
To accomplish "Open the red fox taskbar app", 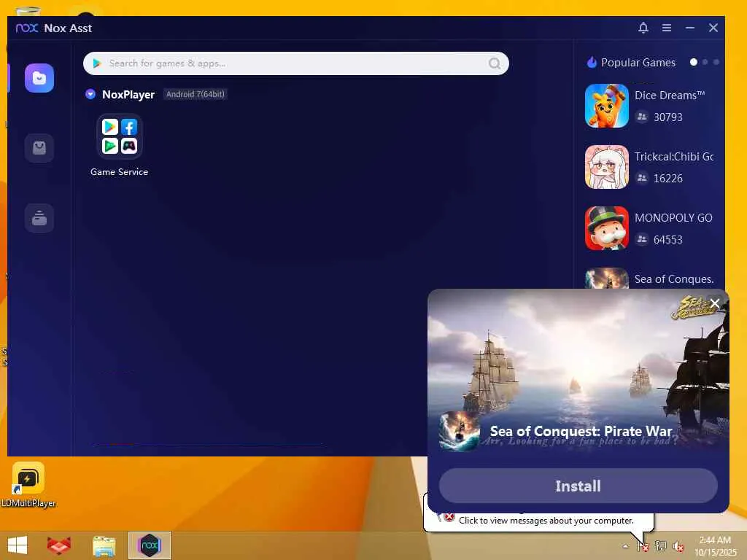I will (x=59, y=545).
